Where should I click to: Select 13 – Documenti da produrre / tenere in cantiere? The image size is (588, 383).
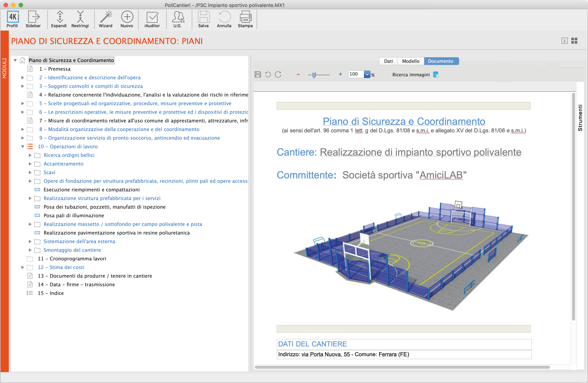[x=95, y=276]
